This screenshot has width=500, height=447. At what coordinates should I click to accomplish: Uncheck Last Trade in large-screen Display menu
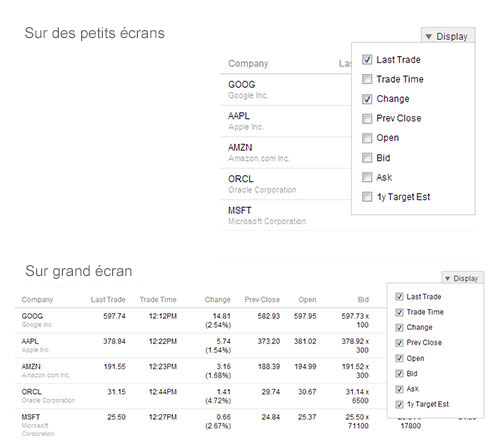(399, 296)
